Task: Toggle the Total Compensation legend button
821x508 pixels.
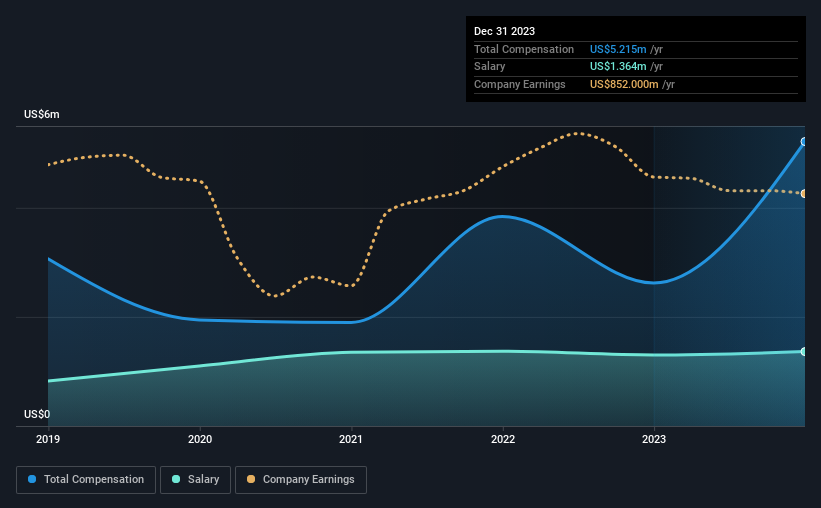Action: (86, 480)
